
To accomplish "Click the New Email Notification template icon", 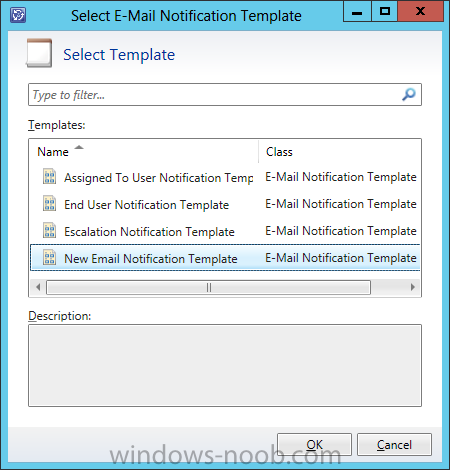I will (50, 257).
